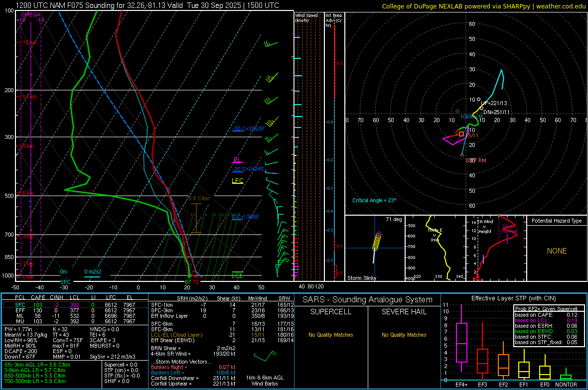Click the 71 deg slinky tilt value

(x=394, y=219)
